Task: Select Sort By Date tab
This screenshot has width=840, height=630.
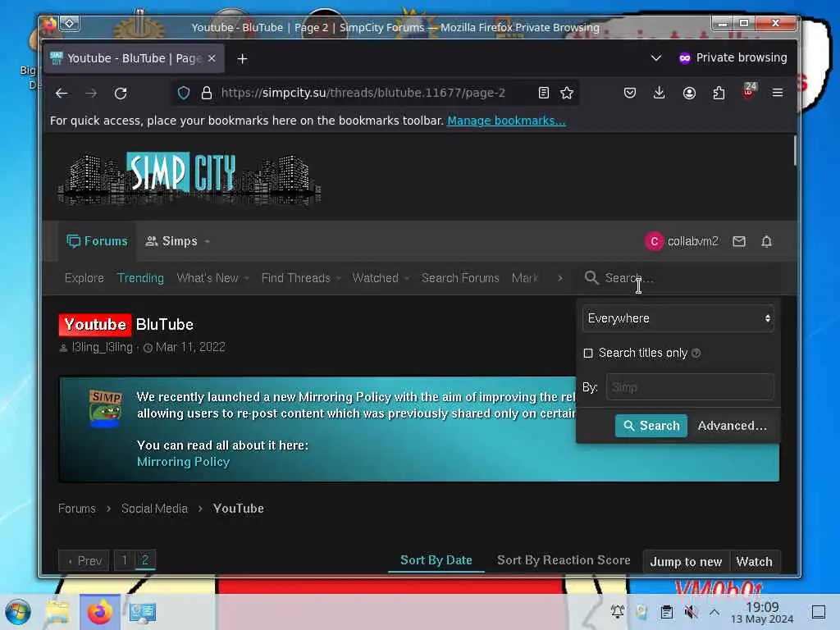Action: (436, 559)
